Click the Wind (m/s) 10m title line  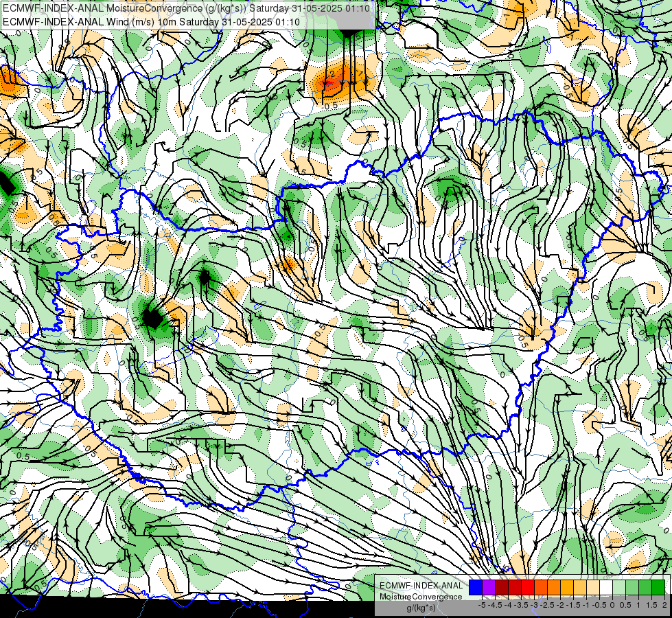coord(151,22)
